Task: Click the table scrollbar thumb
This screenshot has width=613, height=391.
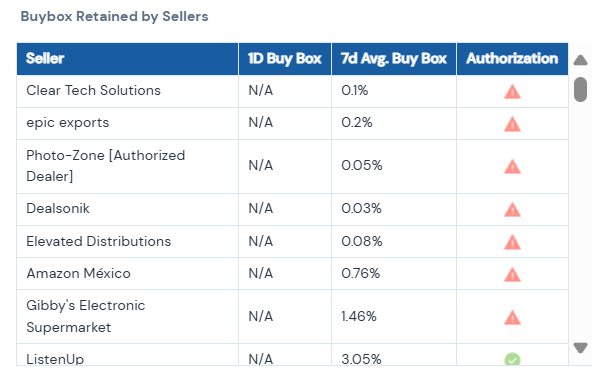Action: click(580, 90)
